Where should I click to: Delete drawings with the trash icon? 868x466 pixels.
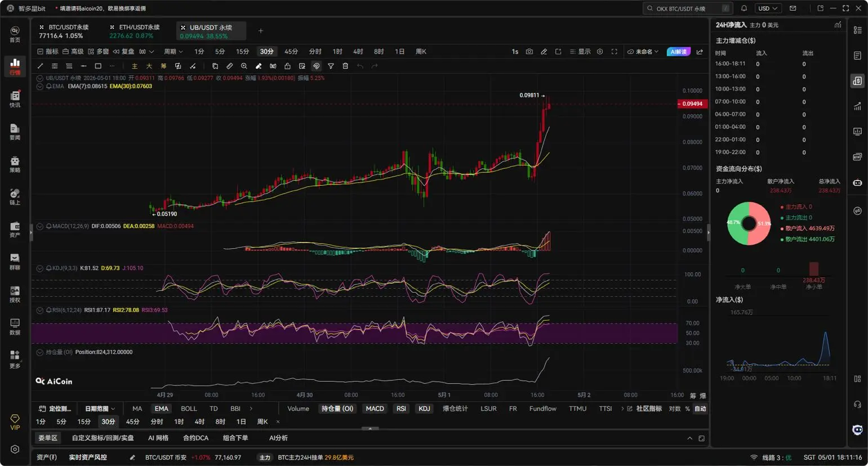click(345, 66)
